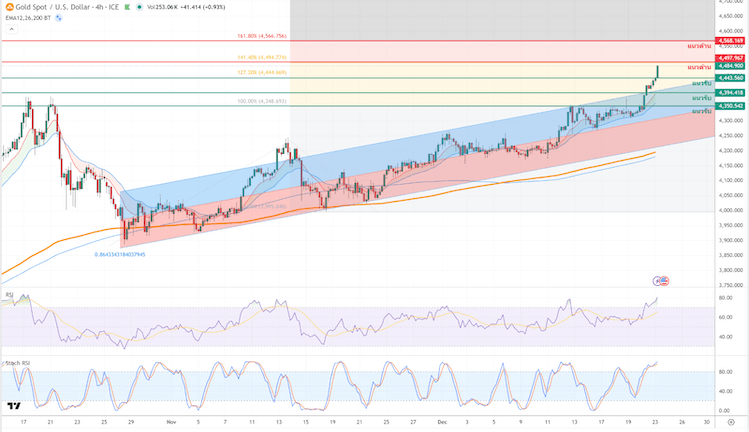This screenshot has height=432, width=749.
Task: Click the TradingView logo in the bottom-left corner
Action: coord(14,406)
